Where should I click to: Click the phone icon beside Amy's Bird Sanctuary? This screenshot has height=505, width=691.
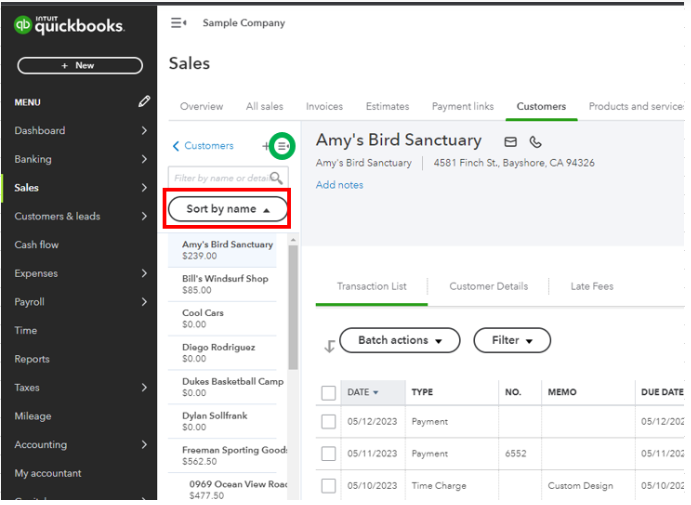[x=536, y=142]
